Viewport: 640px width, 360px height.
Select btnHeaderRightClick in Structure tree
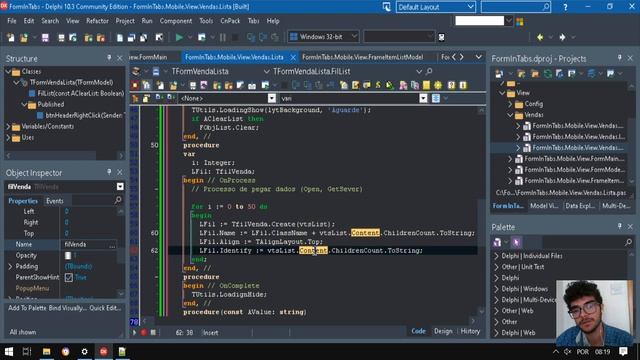[x=84, y=116]
